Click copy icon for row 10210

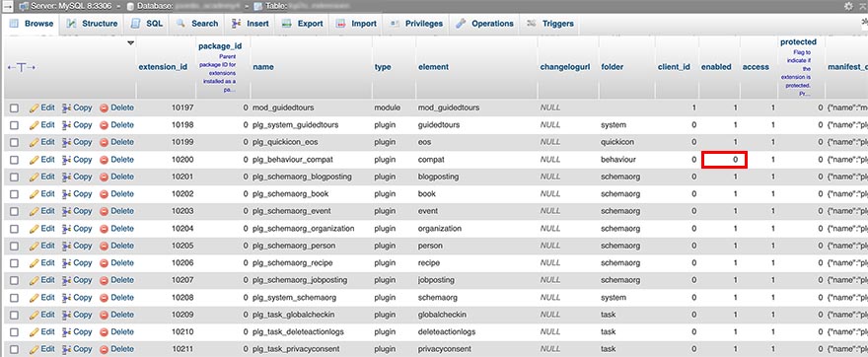click(x=66, y=332)
